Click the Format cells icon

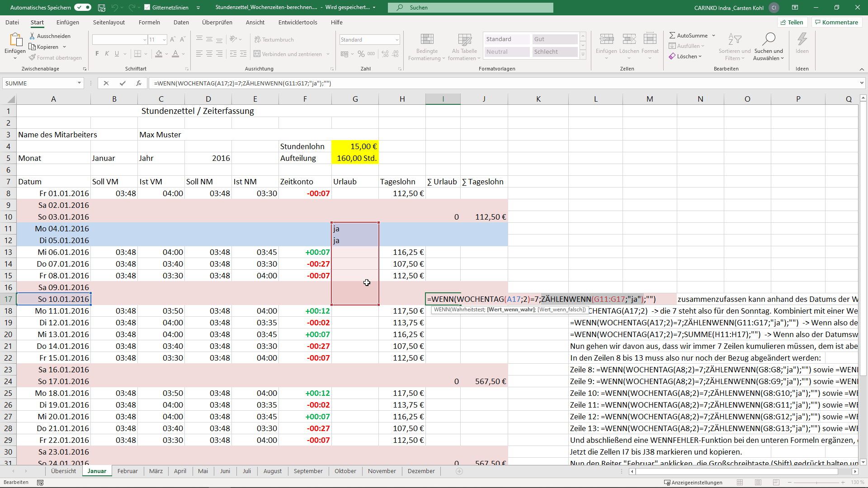650,39
